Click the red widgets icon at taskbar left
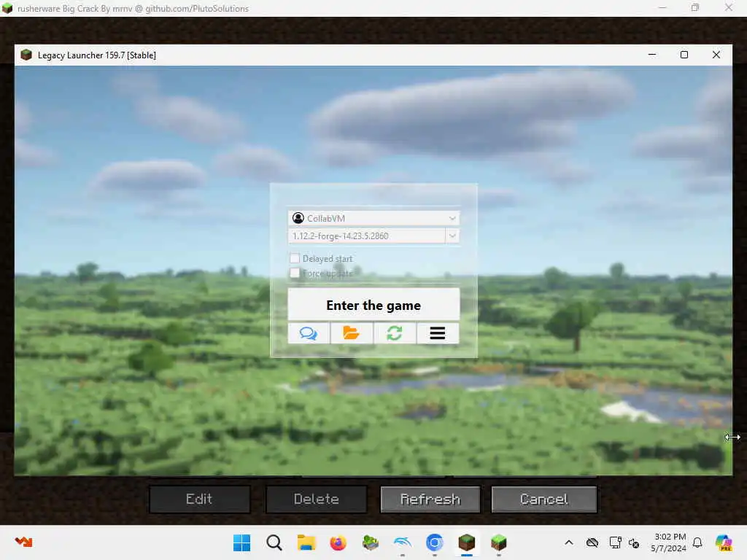The width and height of the screenshot is (747, 560). (23, 542)
